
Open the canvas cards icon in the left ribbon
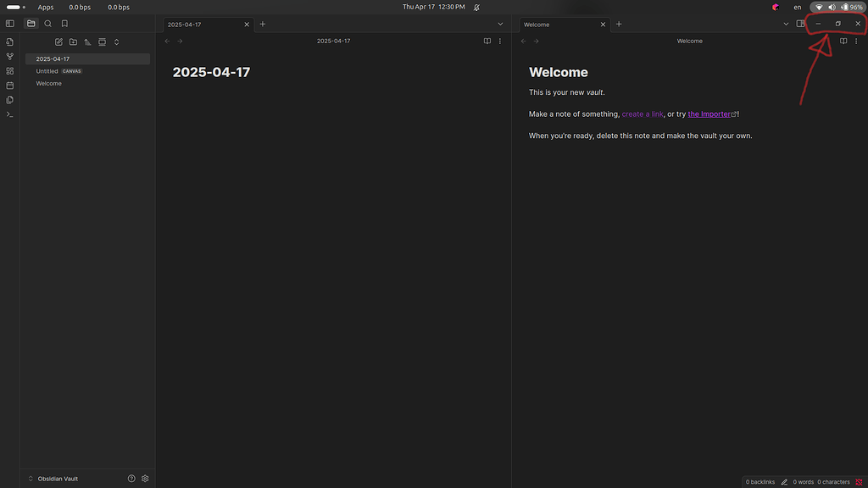pos(9,70)
